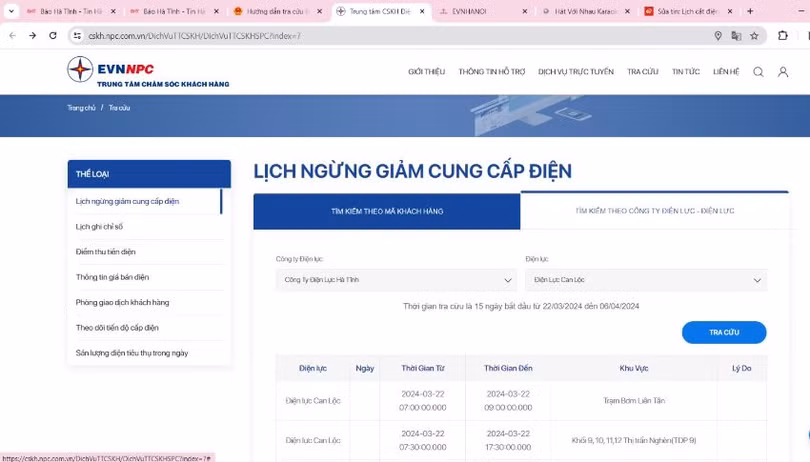Click Trang chủ breadcrumb link
The height and width of the screenshot is (462, 810).
click(81, 107)
